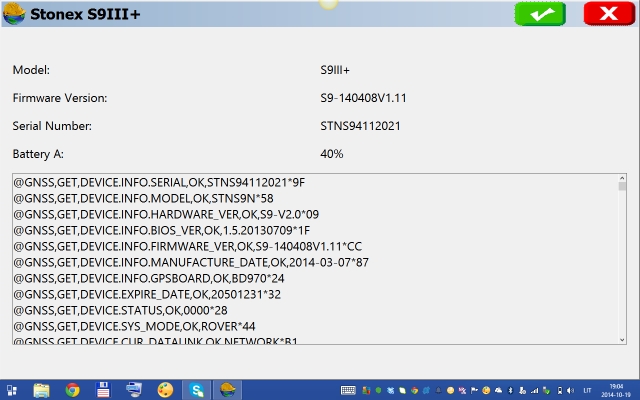The image size is (640, 400).
Task: Click the 'Battery A:' label
Action: coord(38,154)
